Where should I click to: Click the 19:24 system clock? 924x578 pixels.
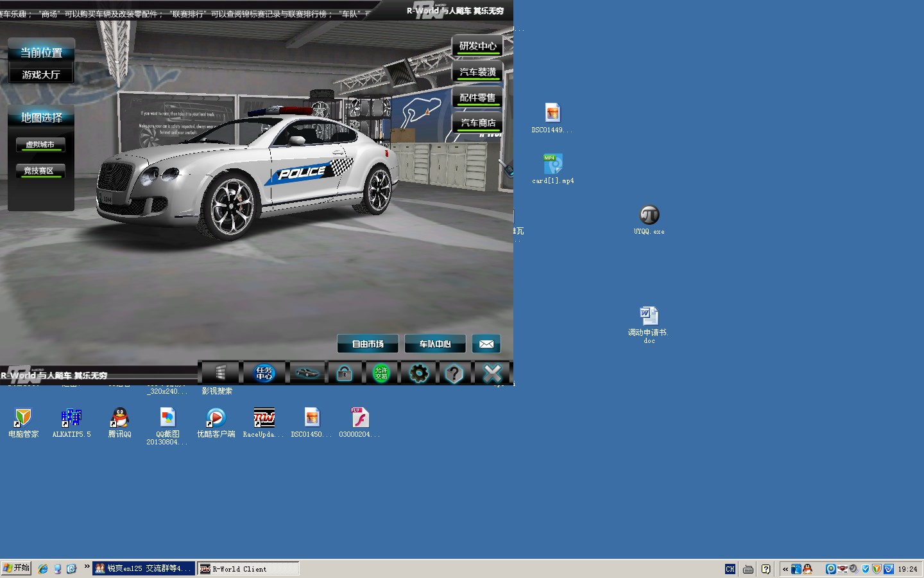tap(907, 569)
